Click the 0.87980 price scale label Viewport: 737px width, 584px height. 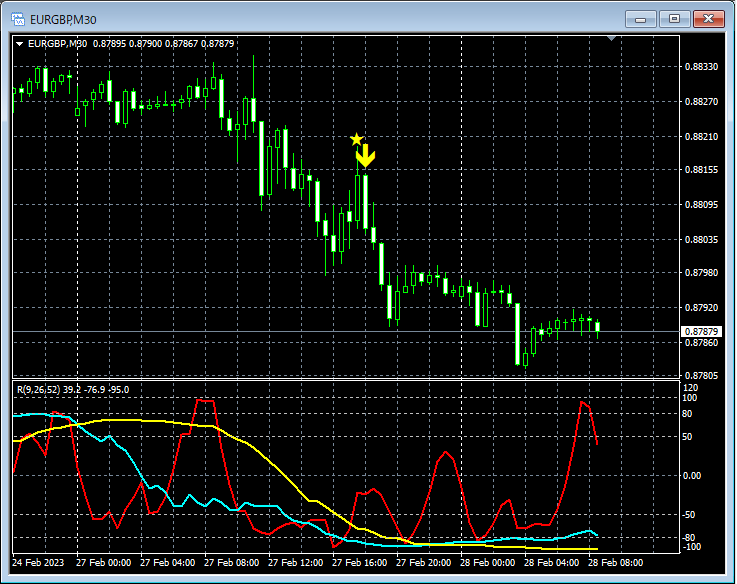click(x=701, y=273)
